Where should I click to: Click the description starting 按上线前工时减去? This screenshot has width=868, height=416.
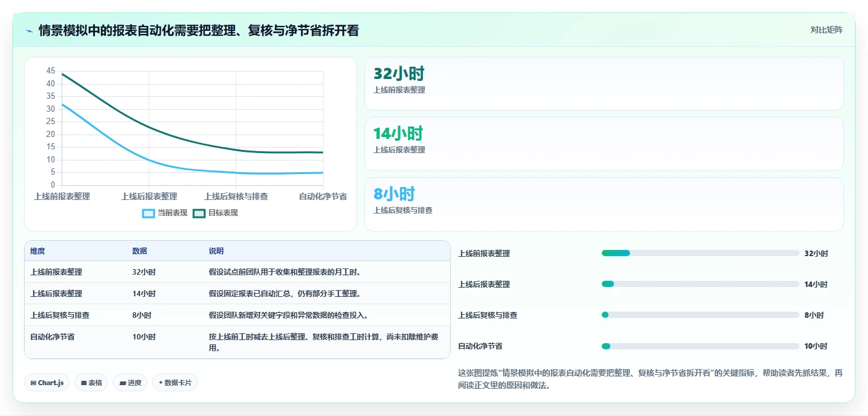coord(323,342)
